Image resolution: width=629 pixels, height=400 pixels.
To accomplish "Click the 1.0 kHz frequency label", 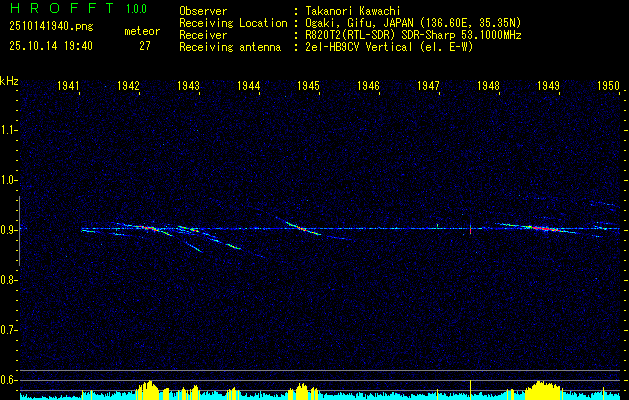I will coord(8,180).
